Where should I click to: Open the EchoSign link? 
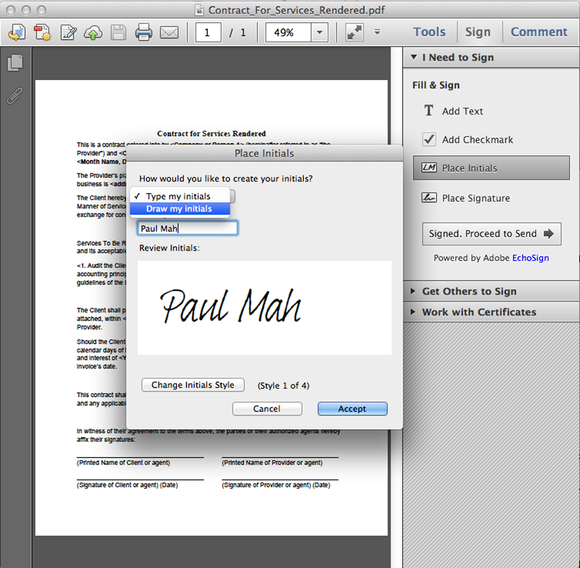(530, 258)
